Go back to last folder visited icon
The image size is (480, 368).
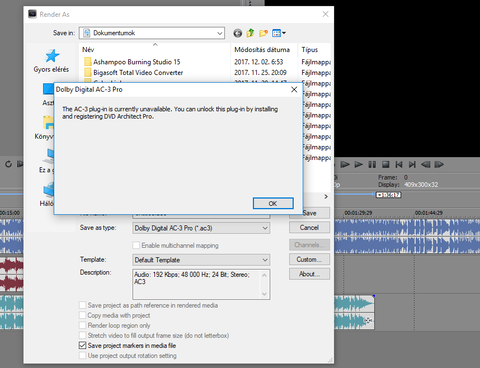tap(237, 33)
